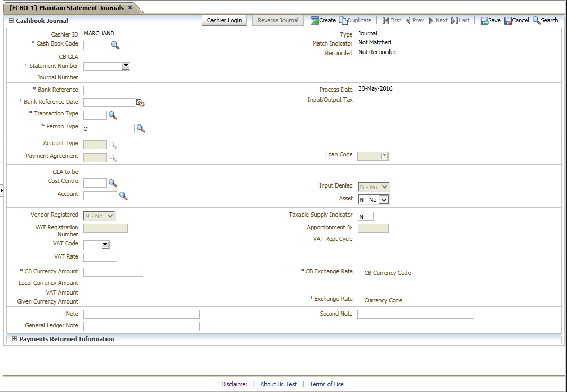The width and height of the screenshot is (567, 392).
Task: Open Cost Centre lookup magnifier
Action: click(112, 183)
